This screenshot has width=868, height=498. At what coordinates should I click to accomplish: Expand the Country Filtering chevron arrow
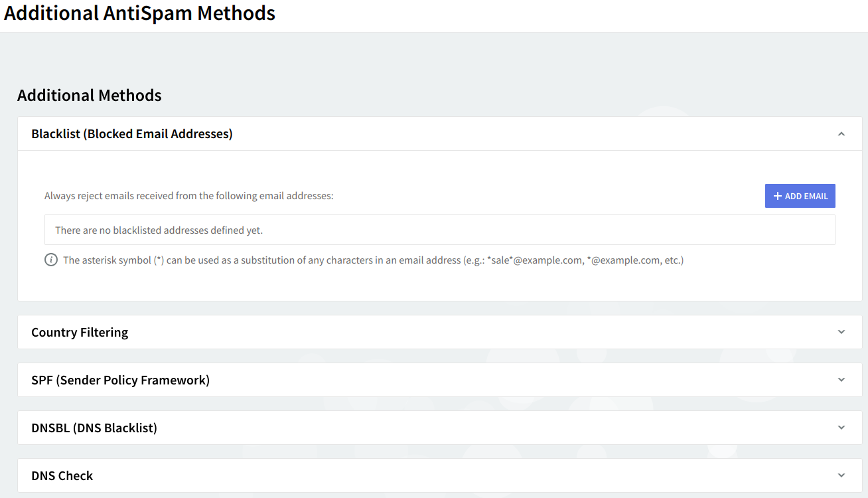tap(841, 332)
